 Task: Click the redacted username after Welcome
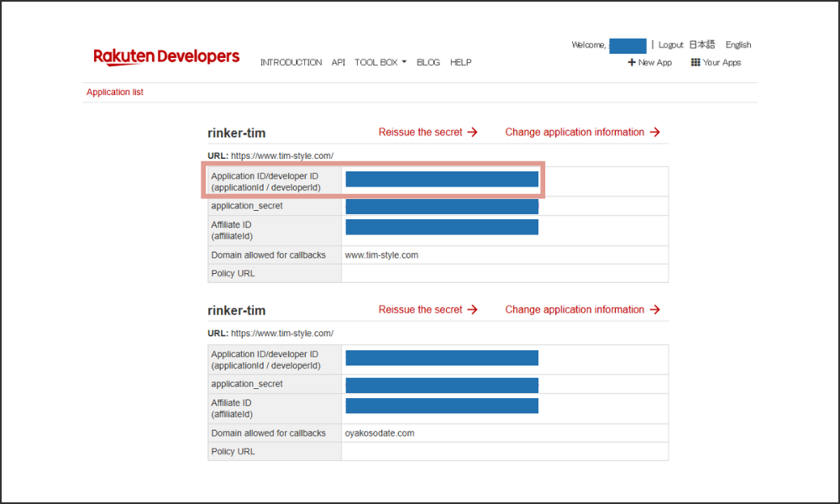click(627, 46)
